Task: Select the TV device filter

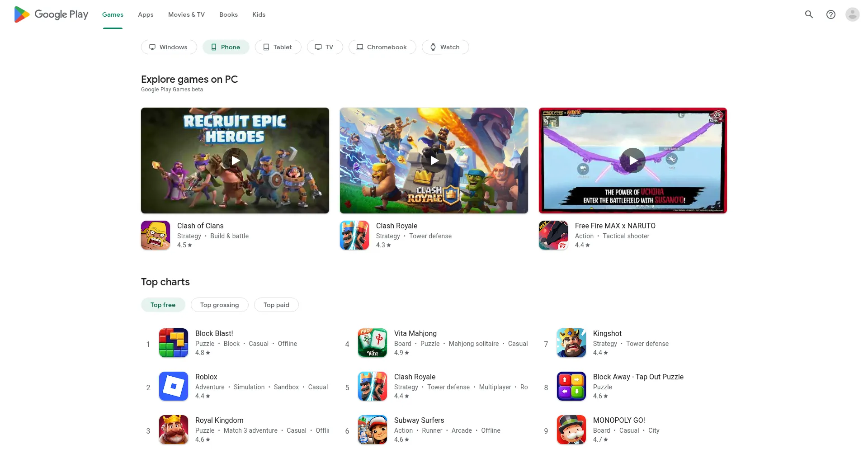Action: (x=325, y=47)
